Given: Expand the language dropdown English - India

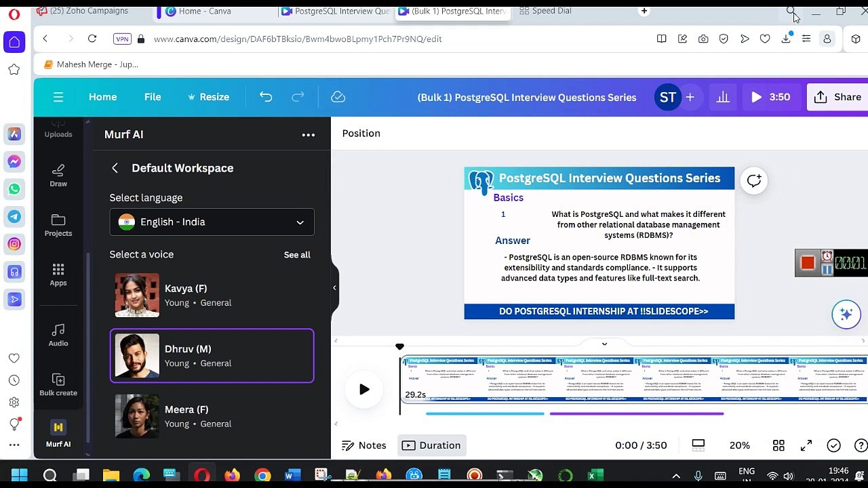Looking at the screenshot, I should pos(212,222).
